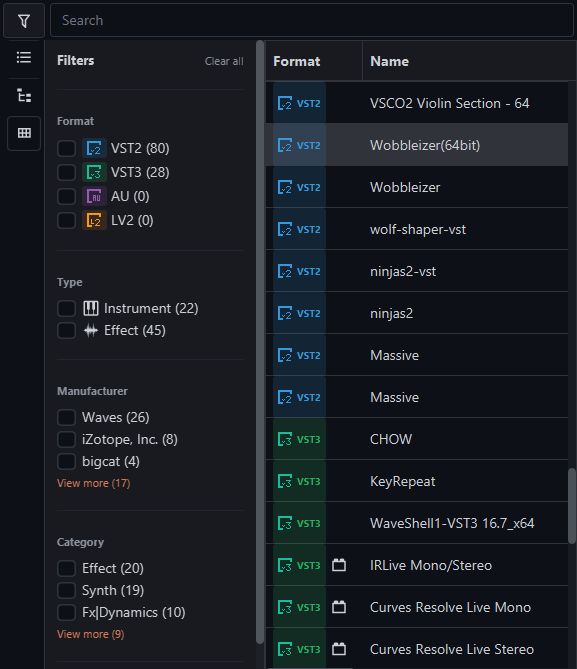Check the AU (0) format checkbox
The width and height of the screenshot is (577, 669).
[x=67, y=196]
